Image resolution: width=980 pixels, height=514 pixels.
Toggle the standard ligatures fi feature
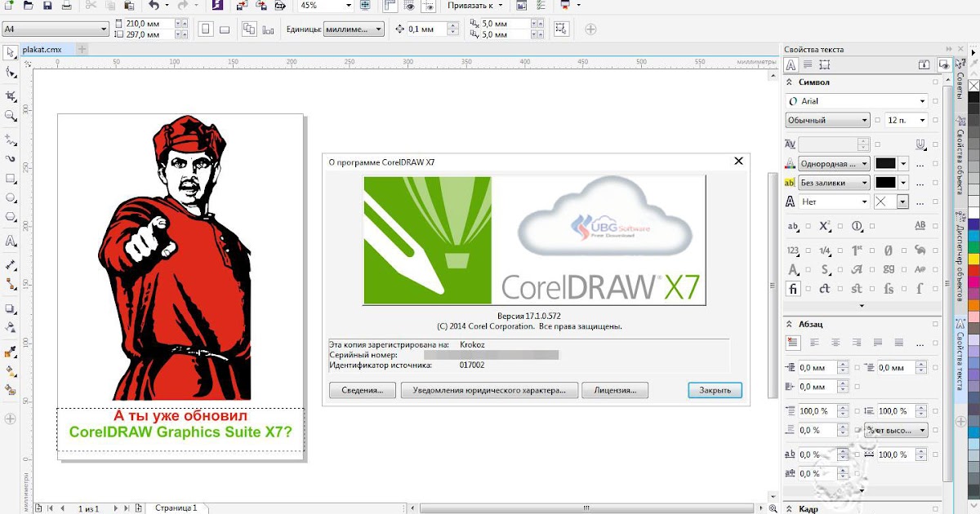point(793,289)
